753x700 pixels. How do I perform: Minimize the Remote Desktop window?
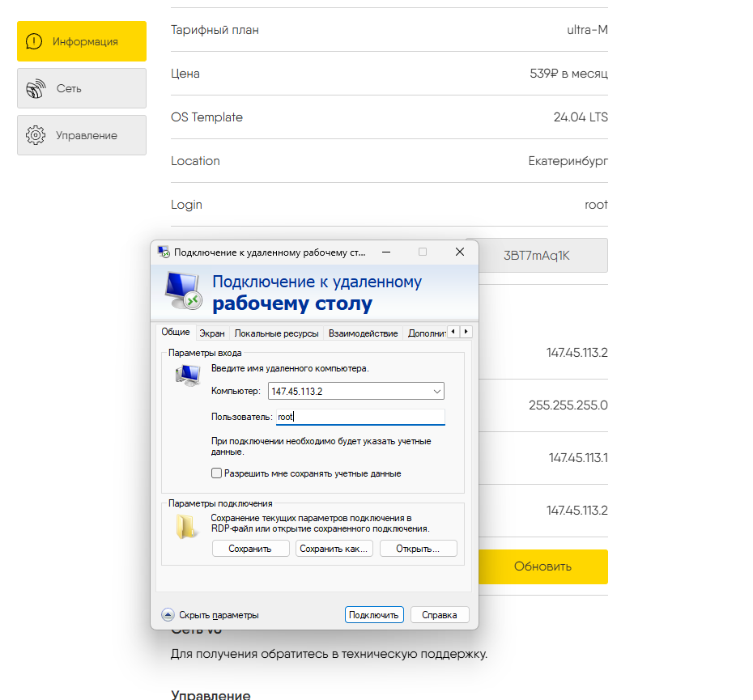pos(386,252)
